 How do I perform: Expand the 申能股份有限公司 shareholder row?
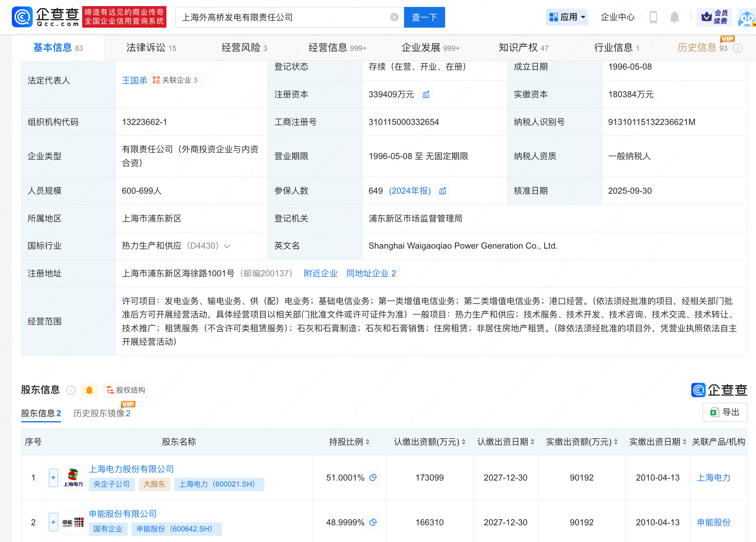[53, 522]
